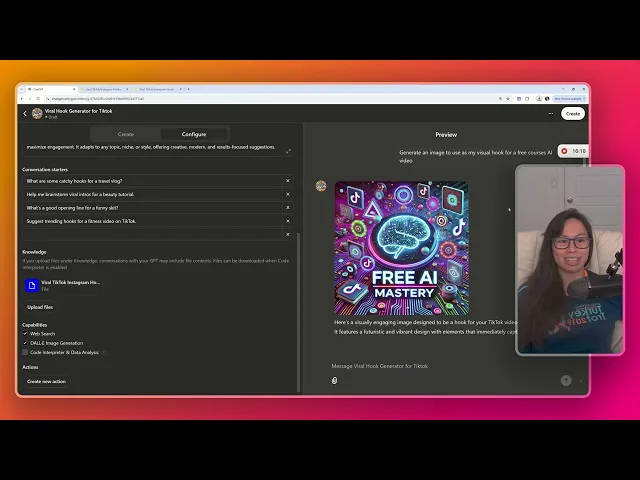Click the configure panel vertical scrollbar

click(299, 312)
